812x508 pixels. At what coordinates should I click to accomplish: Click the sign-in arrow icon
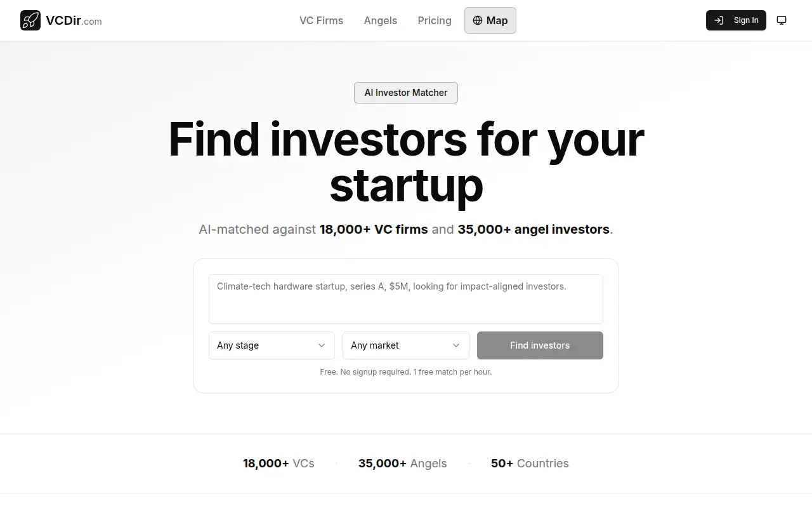[x=719, y=20]
